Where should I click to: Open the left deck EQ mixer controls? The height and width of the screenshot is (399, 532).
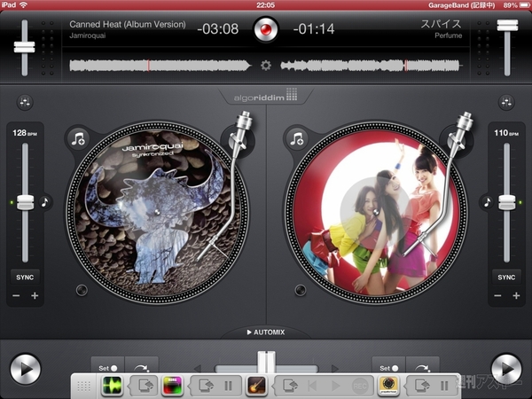(x=25, y=102)
